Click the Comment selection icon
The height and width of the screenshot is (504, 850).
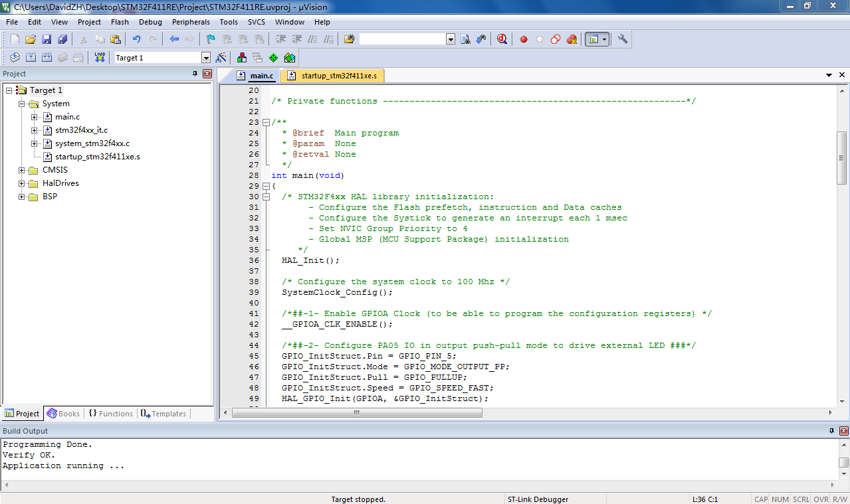click(x=312, y=39)
